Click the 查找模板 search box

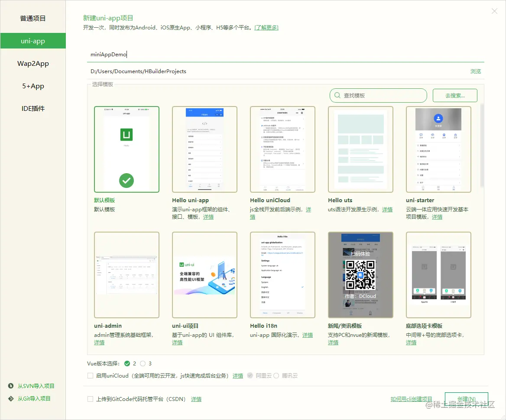click(x=378, y=96)
